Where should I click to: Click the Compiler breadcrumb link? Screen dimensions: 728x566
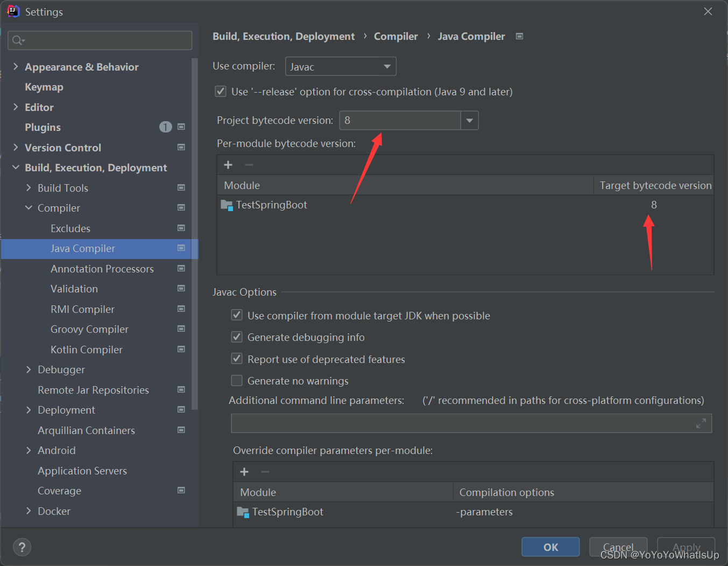[396, 36]
